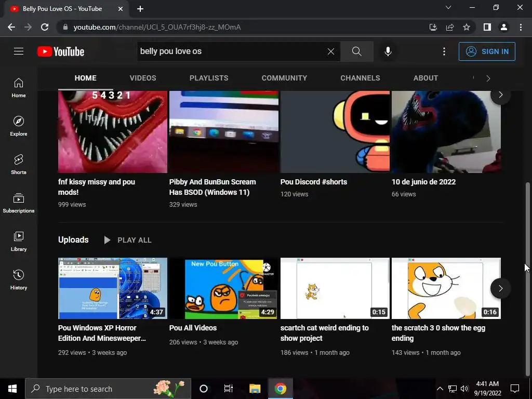
Task: Open volume control in system tray
Action: point(464,389)
